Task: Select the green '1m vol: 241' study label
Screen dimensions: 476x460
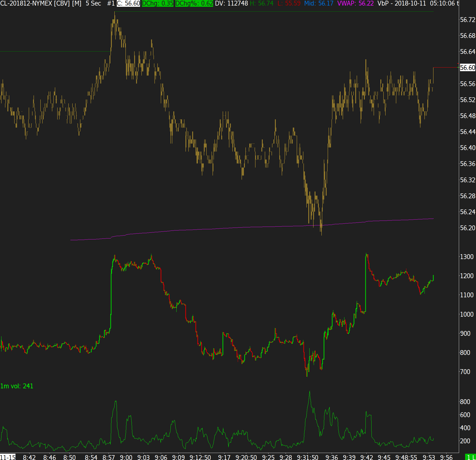Action: coord(17,386)
